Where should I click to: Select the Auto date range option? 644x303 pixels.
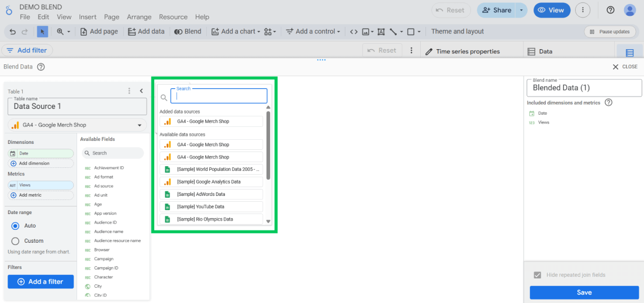coord(16,226)
